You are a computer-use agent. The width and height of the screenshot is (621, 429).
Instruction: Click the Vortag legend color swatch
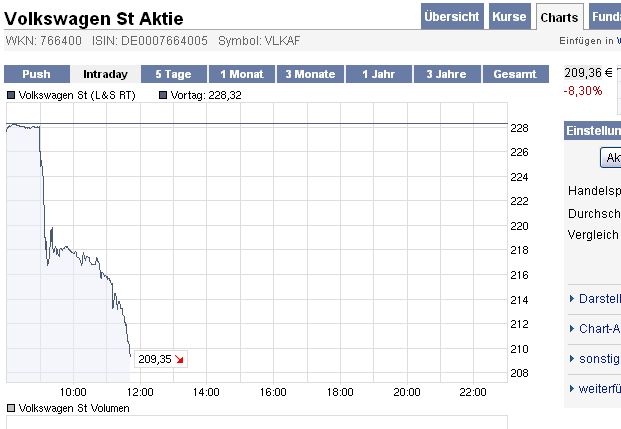click(163, 95)
